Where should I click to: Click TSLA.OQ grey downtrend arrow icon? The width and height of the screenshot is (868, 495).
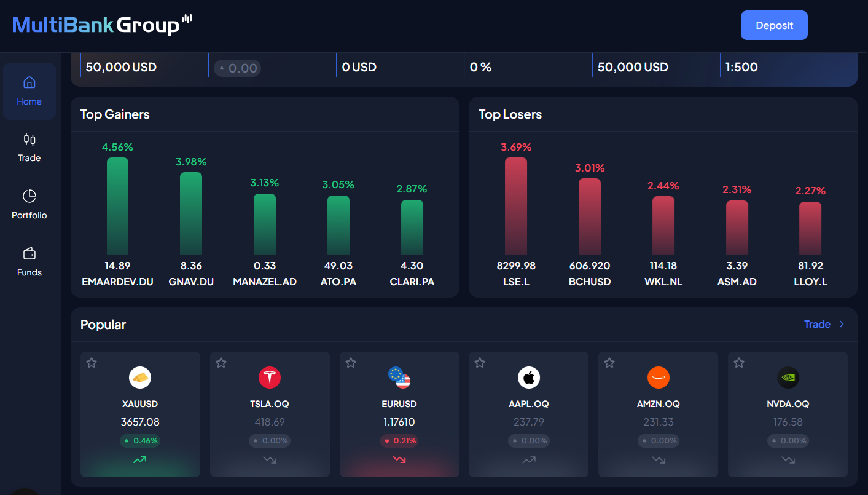tap(270, 459)
